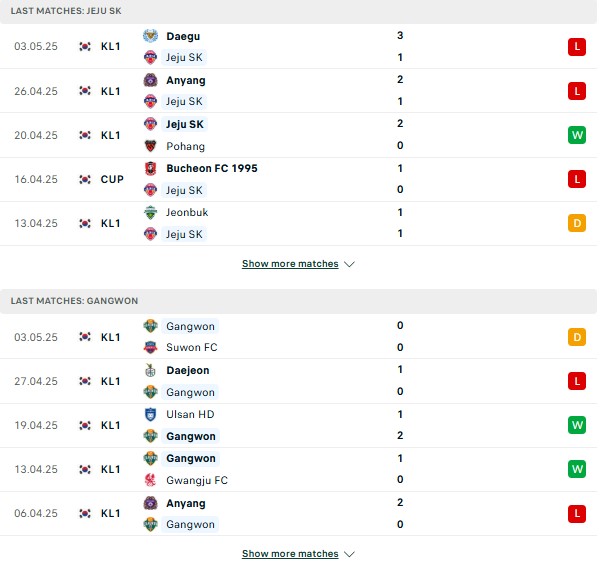601x572 pixels.
Task: Click the Gwangju FC crest icon
Action: 150,480
